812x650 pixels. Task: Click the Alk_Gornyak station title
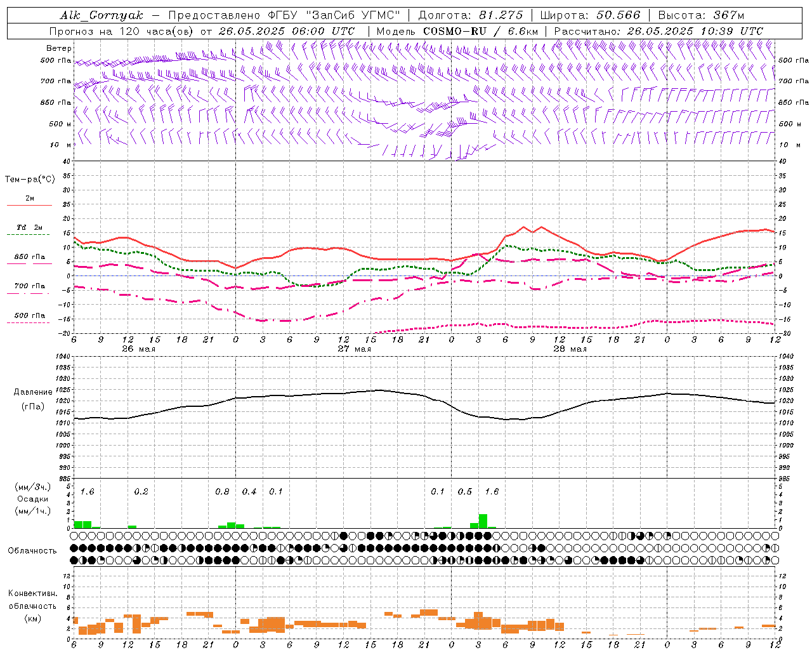101,15
